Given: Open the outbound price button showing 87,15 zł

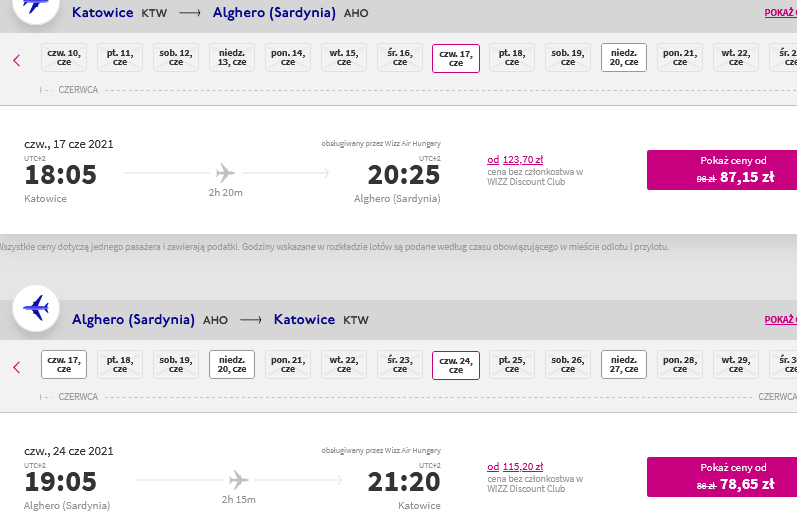Looking at the screenshot, I should (x=722, y=170).
